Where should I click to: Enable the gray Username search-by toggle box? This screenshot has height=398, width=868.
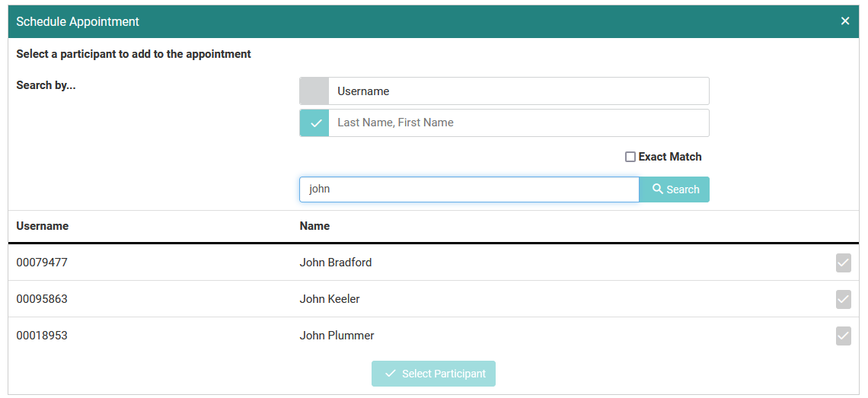314,91
